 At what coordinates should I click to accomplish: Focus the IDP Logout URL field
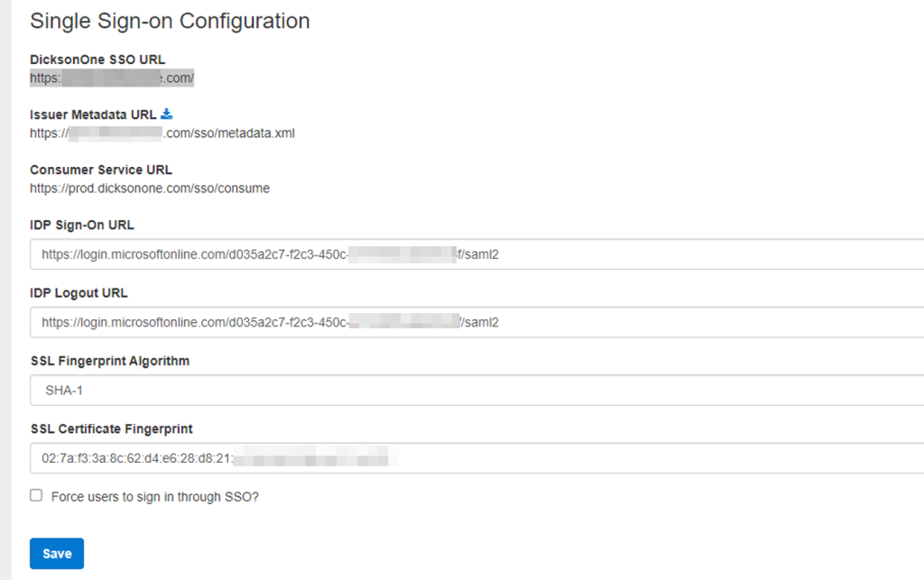[476, 322]
